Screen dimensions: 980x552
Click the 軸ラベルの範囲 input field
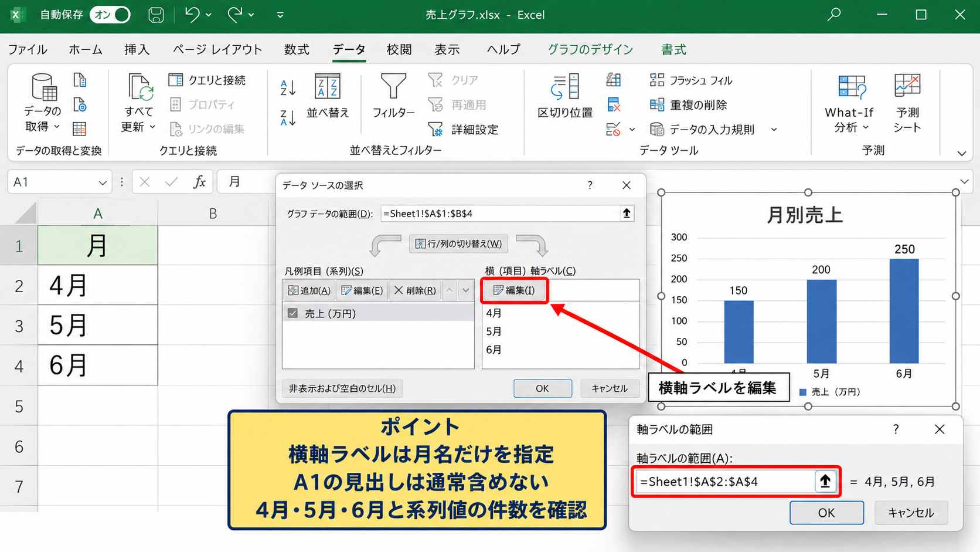point(725,482)
